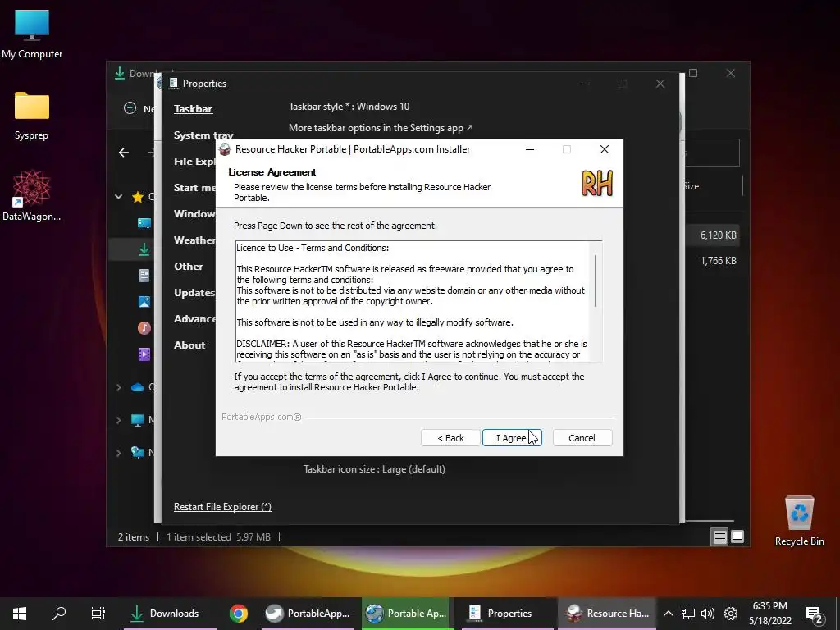
Task: Select OneDrive cloud icon in sidebar
Action: pyautogui.click(x=138, y=387)
